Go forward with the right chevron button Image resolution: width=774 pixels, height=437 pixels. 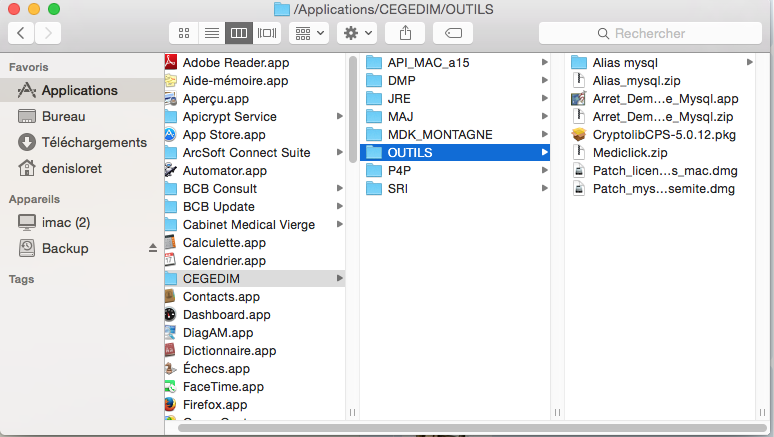click(48, 33)
